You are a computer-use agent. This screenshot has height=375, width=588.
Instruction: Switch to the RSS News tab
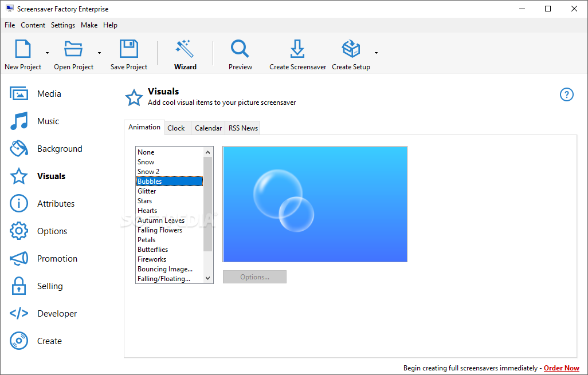pyautogui.click(x=243, y=128)
